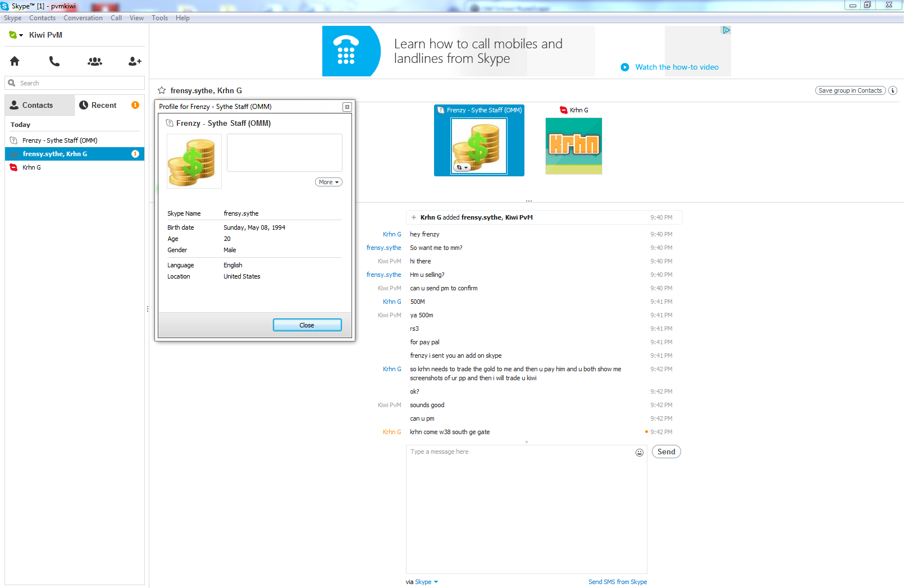Click Frenzy participant coin avatar

479,147
